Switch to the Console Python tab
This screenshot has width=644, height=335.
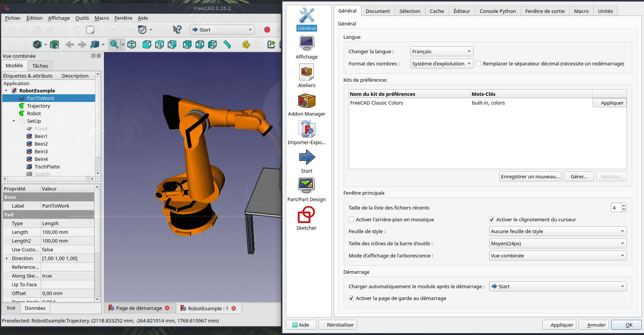coord(497,11)
